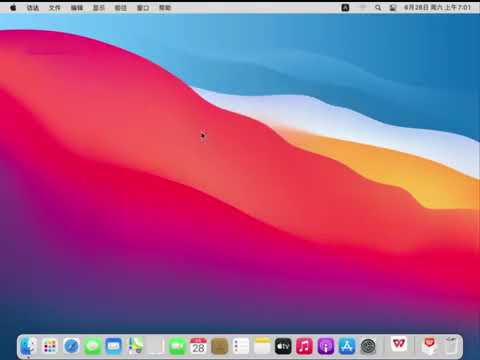The width and height of the screenshot is (480, 360).
Task: Open the 编辑 menu
Action: [x=77, y=7]
